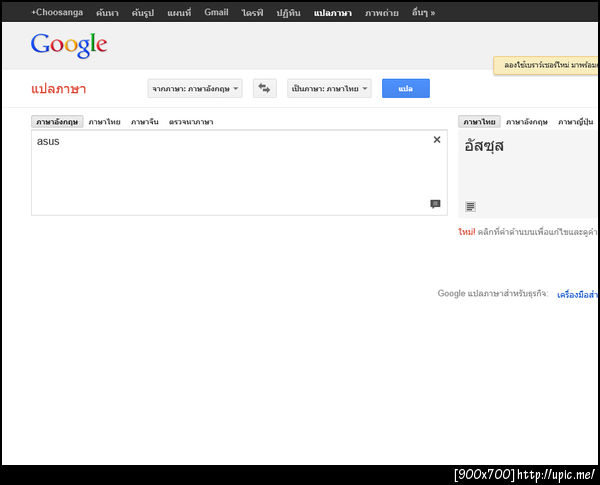Open ปฏิทิน in the top bar
Screen dimensions: 600x485
pos(289,13)
